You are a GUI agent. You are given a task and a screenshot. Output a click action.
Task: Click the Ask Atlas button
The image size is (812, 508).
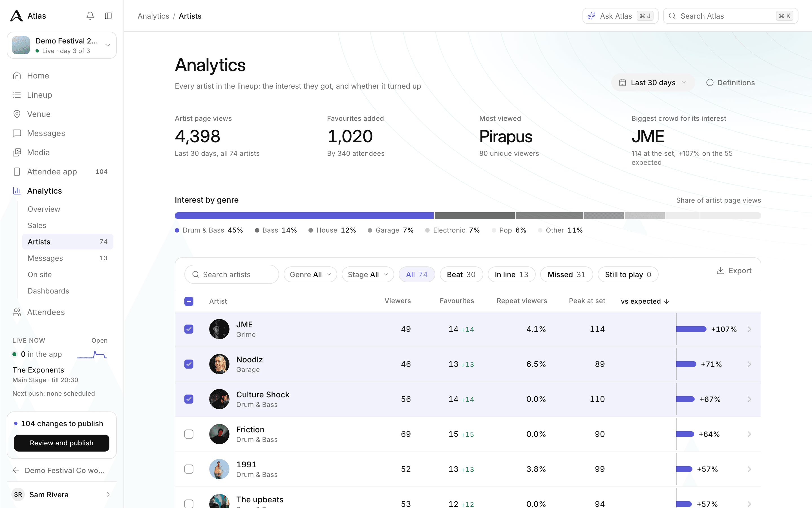620,16
